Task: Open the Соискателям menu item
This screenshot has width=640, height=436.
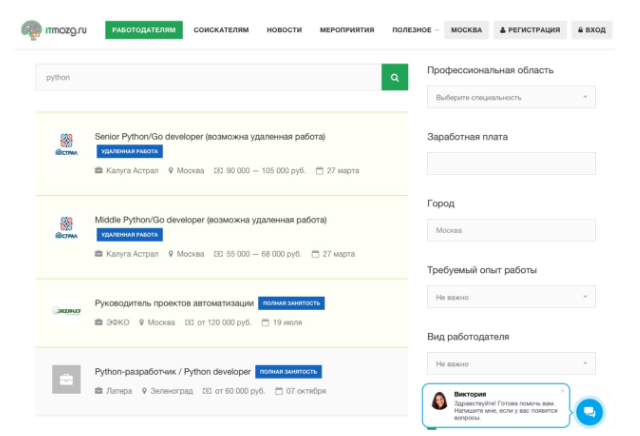Action: tap(221, 30)
